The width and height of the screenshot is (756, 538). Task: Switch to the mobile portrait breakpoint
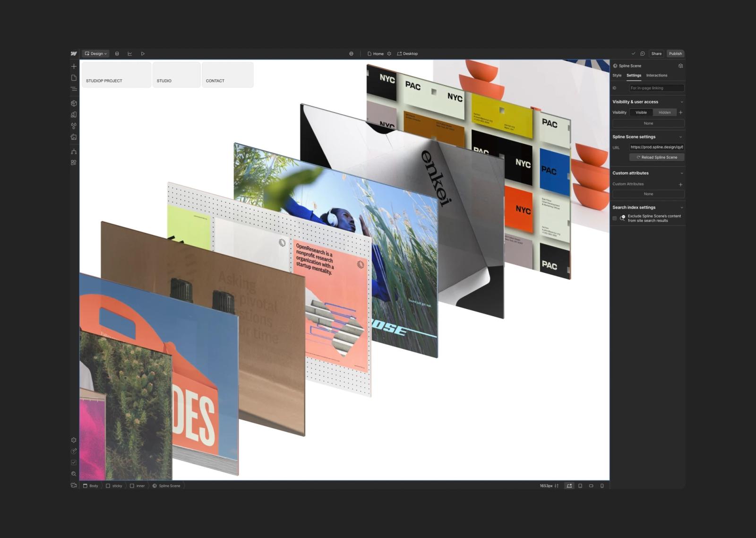[x=602, y=486]
